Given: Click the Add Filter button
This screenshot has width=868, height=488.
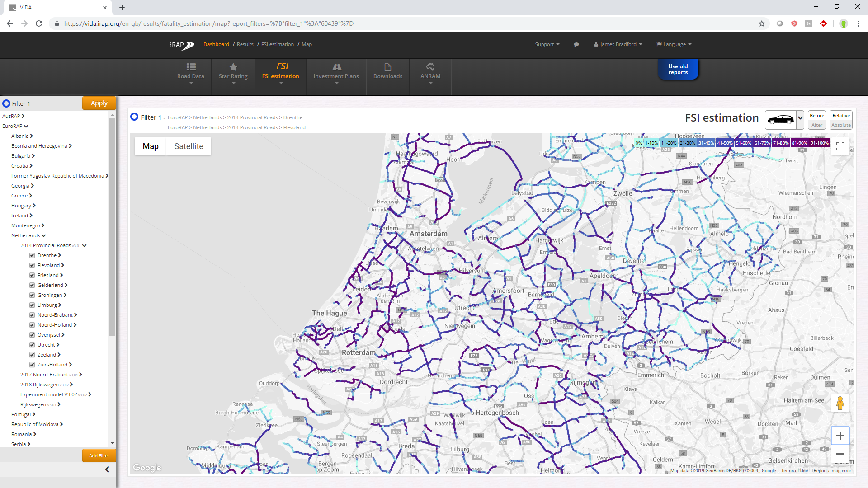Looking at the screenshot, I should [99, 455].
